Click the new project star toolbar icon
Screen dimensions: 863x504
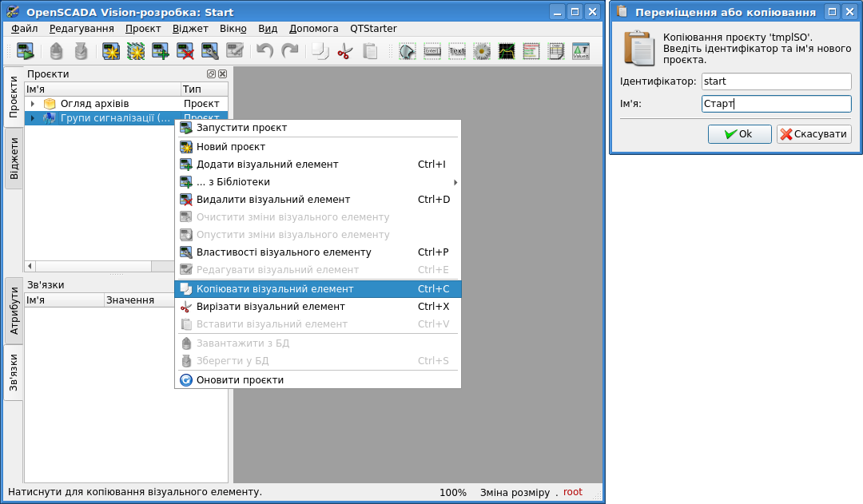(111, 52)
